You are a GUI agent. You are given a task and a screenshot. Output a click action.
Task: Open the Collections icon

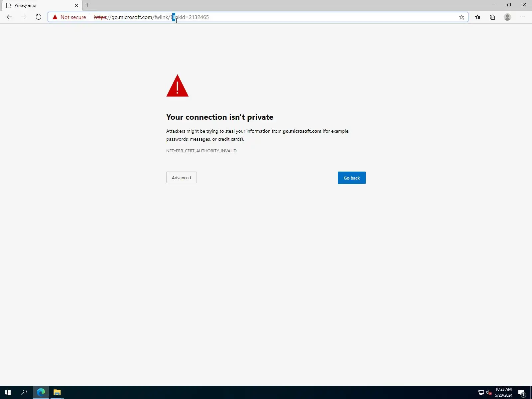[x=492, y=17]
